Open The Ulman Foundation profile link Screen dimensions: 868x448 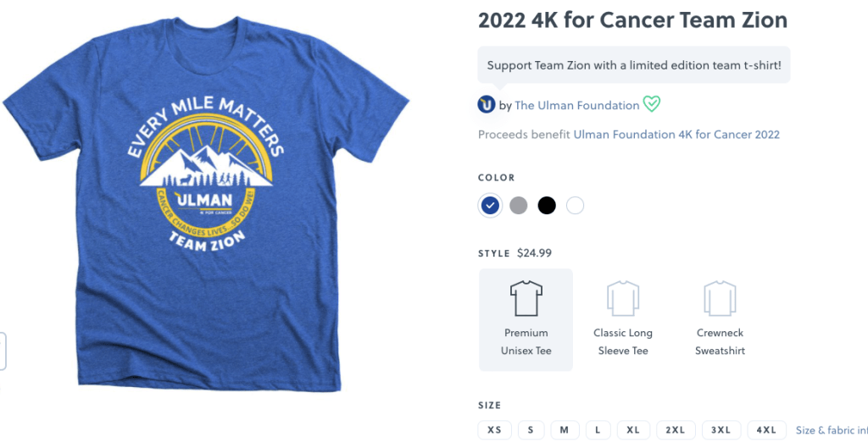(x=576, y=105)
